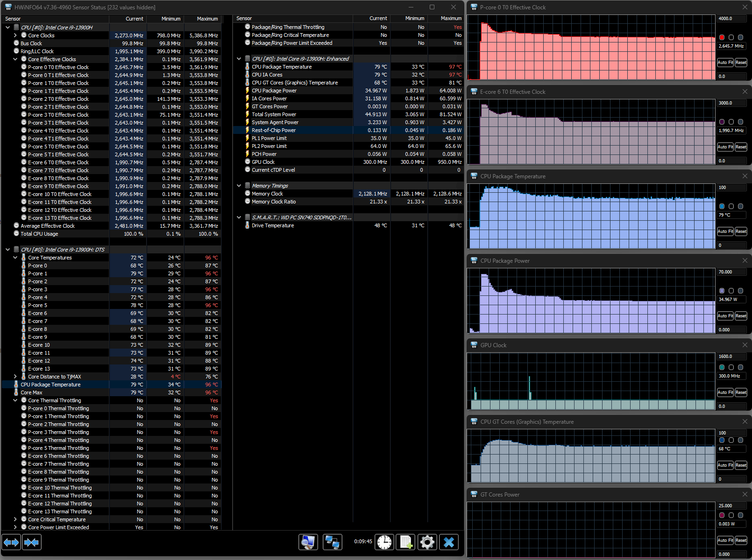Edit the 4000.0 max value field
The image size is (752, 560).
[x=731, y=19]
